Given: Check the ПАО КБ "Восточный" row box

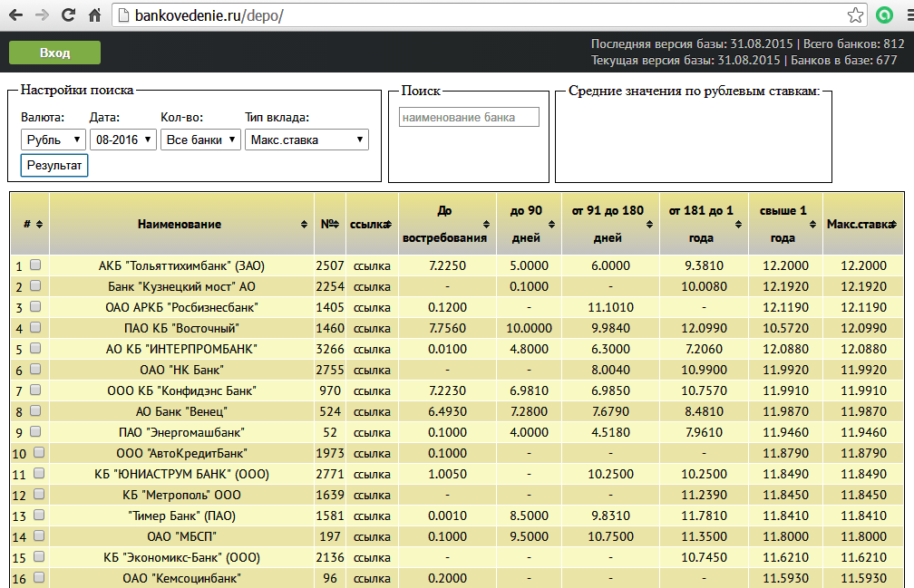Looking at the screenshot, I should click(35, 328).
